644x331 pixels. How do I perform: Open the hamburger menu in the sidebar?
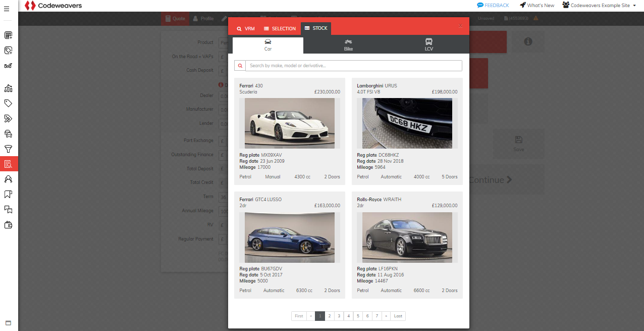tap(7, 9)
